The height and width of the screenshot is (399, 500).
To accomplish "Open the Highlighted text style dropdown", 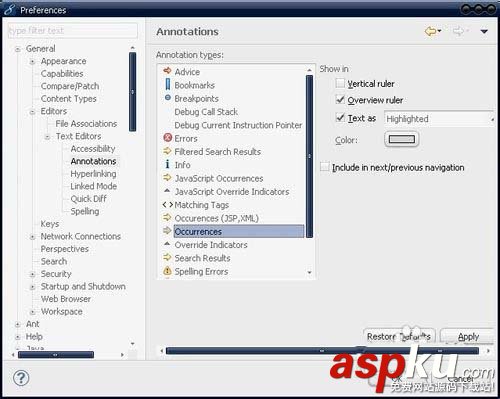I will click(x=439, y=119).
